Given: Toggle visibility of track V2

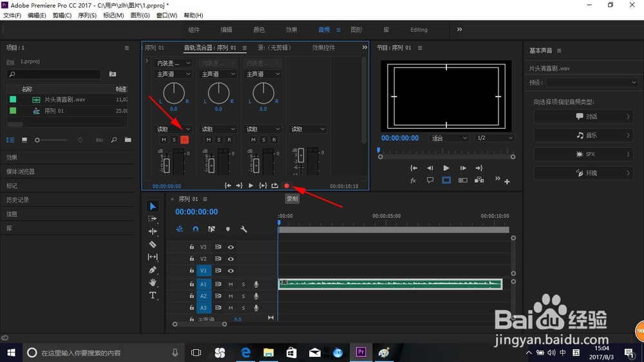Looking at the screenshot, I should tap(231, 259).
